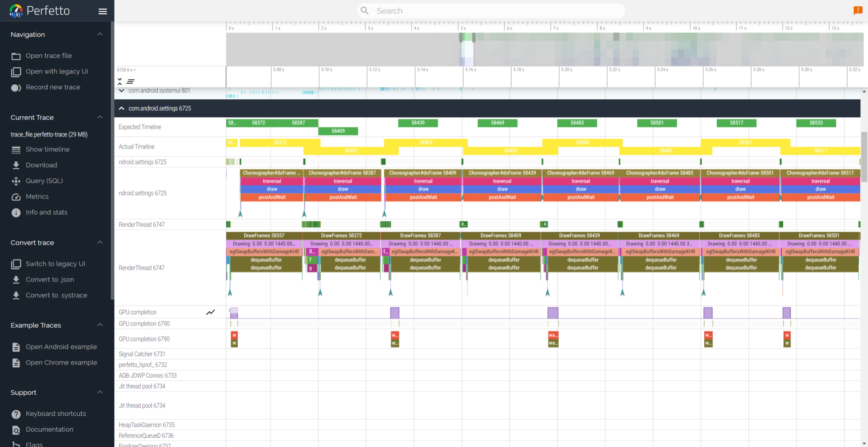Select DrawFrames 58357 slice
Screen dimensions: 868x447
(264, 235)
